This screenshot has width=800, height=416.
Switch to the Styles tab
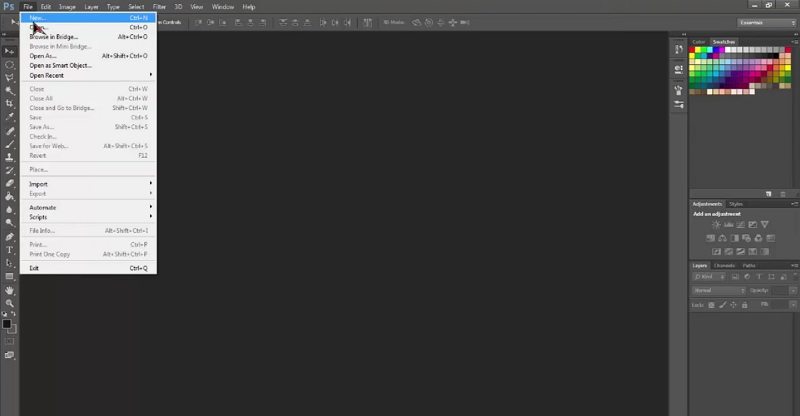click(736, 204)
